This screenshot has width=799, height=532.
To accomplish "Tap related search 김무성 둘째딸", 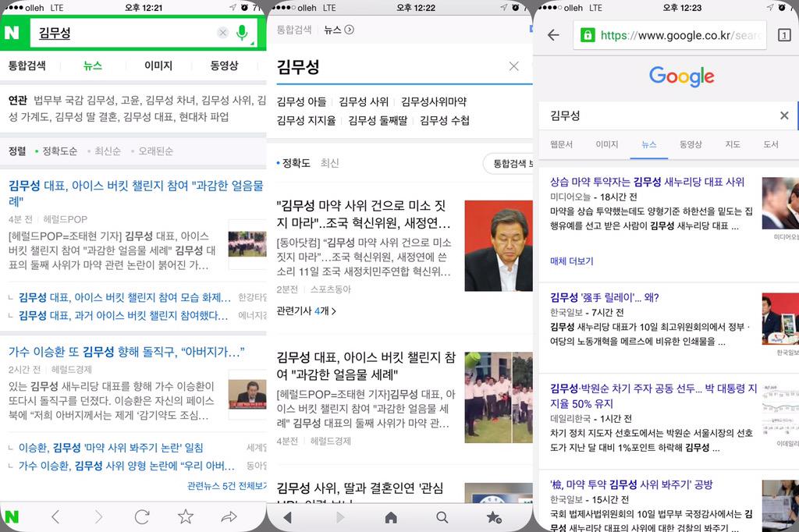I will [378, 121].
